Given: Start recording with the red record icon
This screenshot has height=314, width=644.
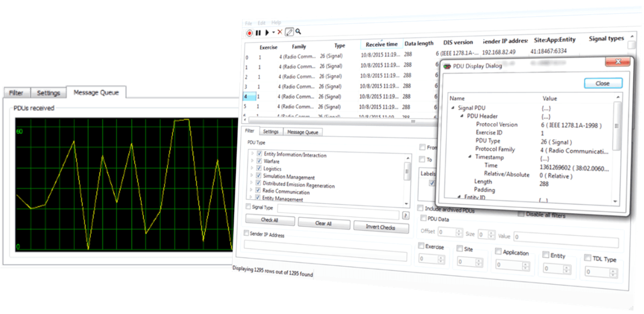Looking at the screenshot, I should [250, 32].
